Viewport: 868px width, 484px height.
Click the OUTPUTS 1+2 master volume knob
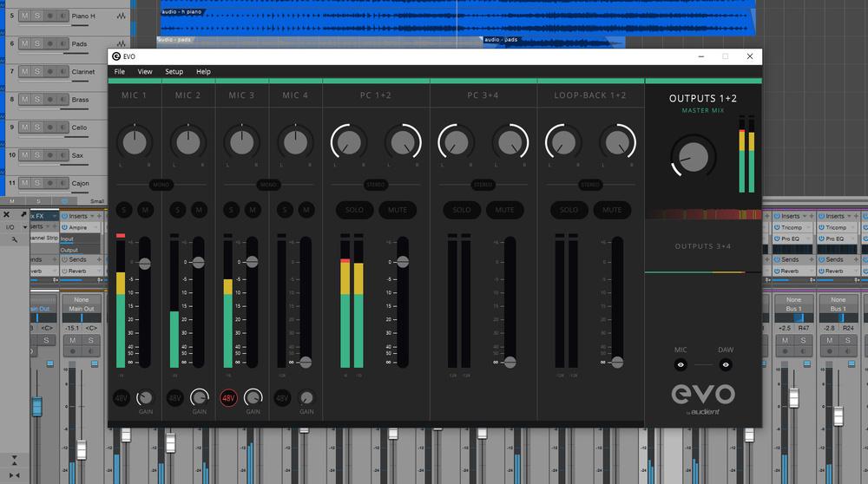(x=693, y=156)
